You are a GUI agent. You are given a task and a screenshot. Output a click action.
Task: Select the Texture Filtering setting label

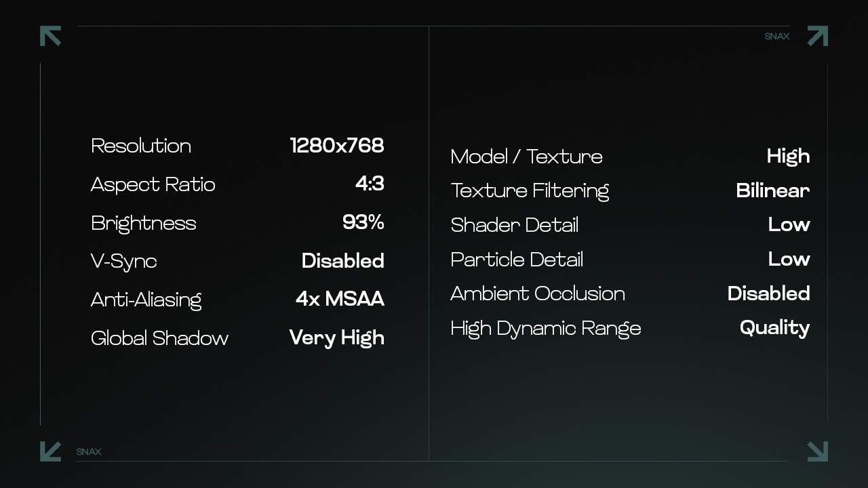coord(530,191)
